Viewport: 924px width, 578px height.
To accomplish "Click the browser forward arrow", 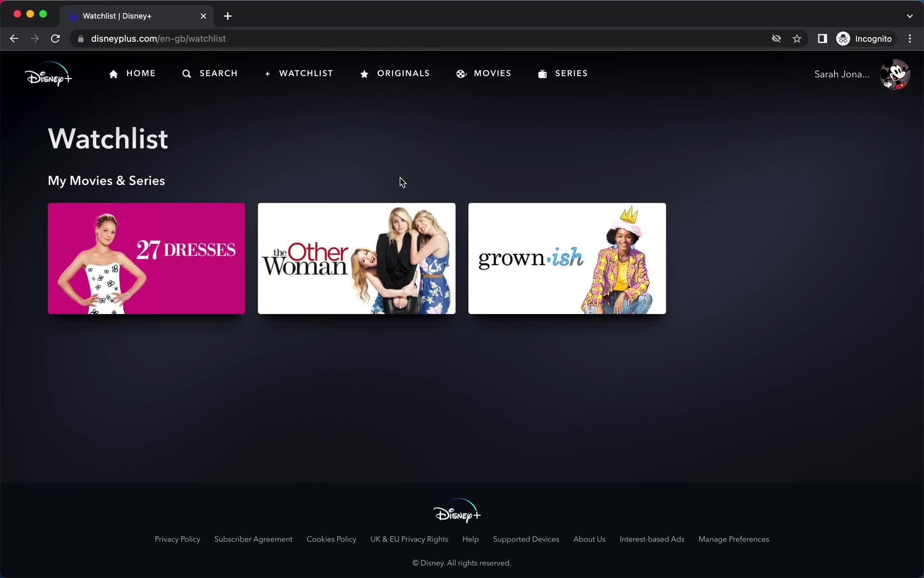I will pyautogui.click(x=35, y=39).
